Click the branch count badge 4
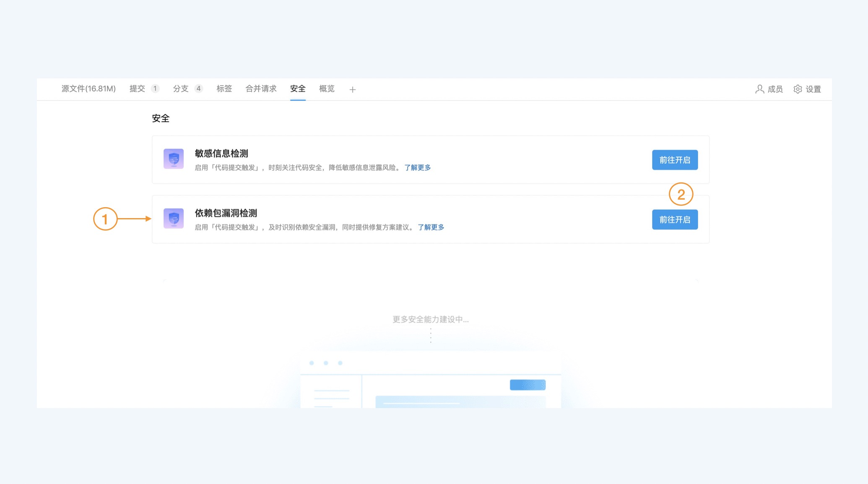The height and width of the screenshot is (484, 868). pos(199,88)
